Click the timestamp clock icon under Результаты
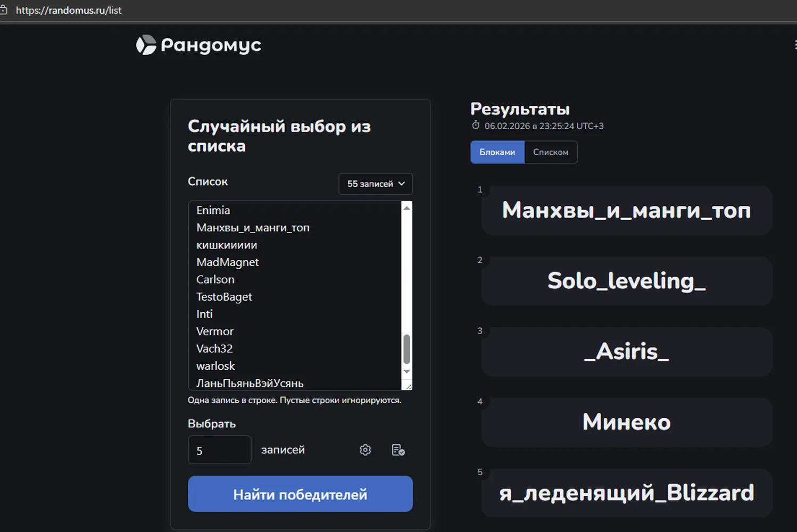Screen dimensions: 797x532 (476, 126)
